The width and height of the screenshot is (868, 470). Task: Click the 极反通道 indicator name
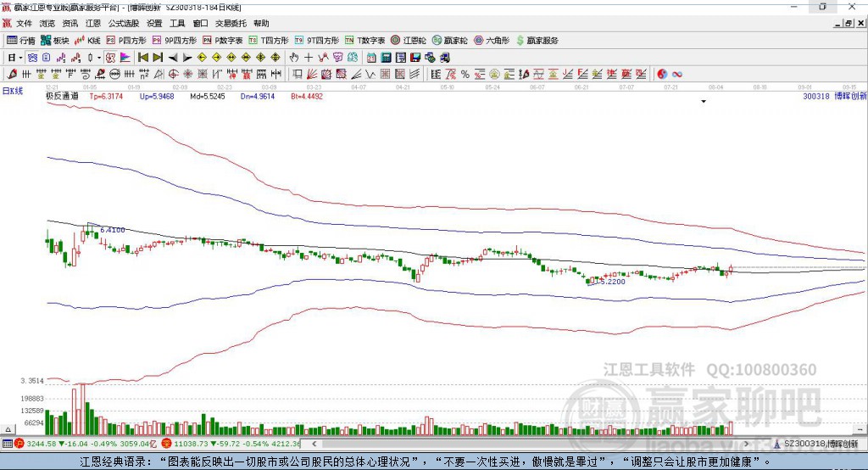pos(62,96)
